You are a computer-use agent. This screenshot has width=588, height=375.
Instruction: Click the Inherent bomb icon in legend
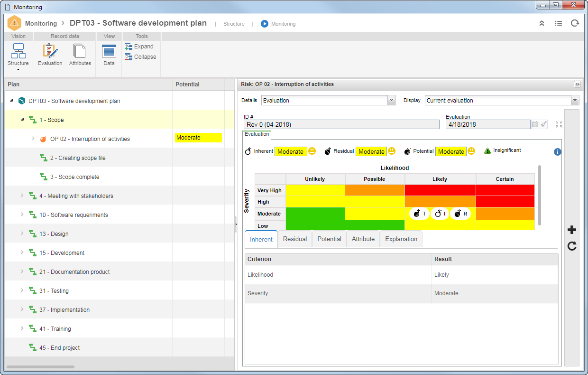(x=248, y=151)
